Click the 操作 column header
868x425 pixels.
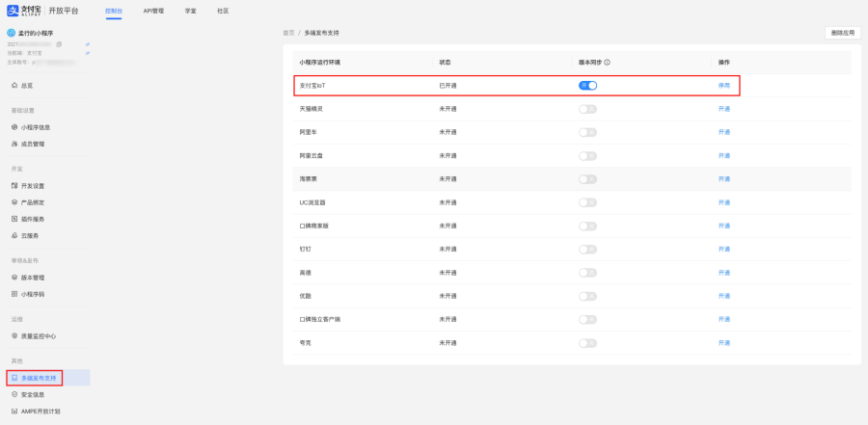coord(724,63)
